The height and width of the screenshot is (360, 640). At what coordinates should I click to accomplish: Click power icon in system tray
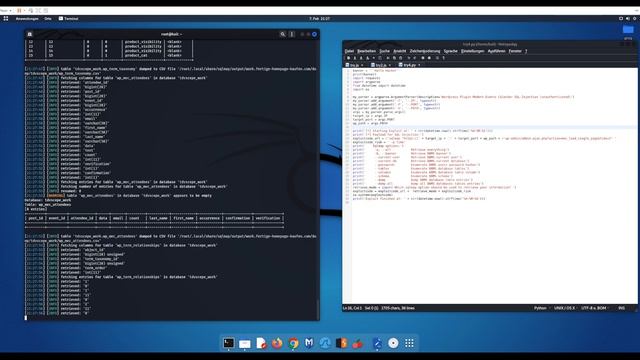635,18
